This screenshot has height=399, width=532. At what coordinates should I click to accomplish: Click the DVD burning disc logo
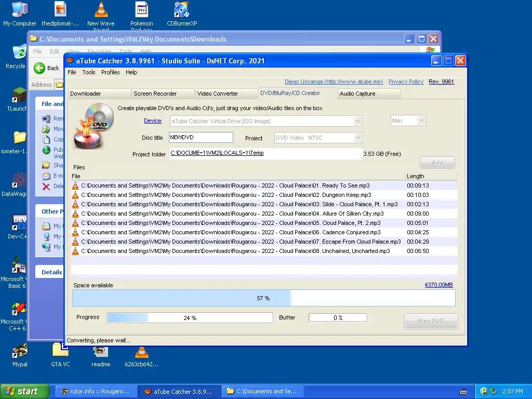(94, 126)
